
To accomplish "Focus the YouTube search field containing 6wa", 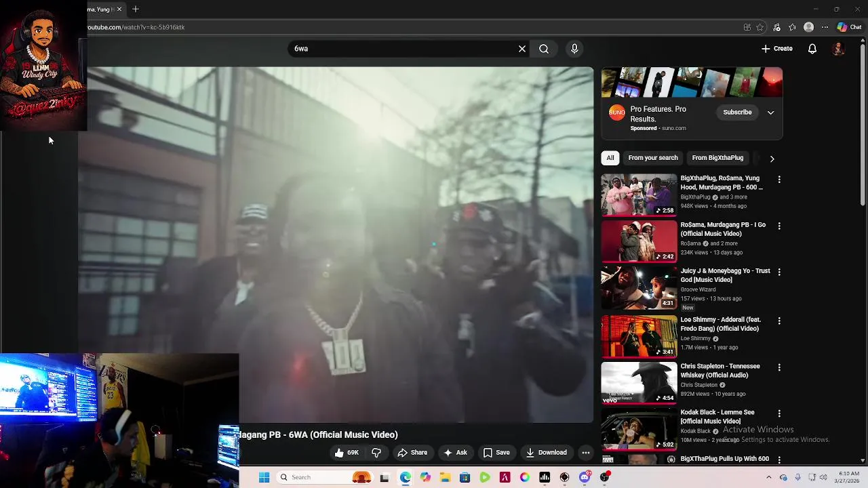I will [403, 49].
